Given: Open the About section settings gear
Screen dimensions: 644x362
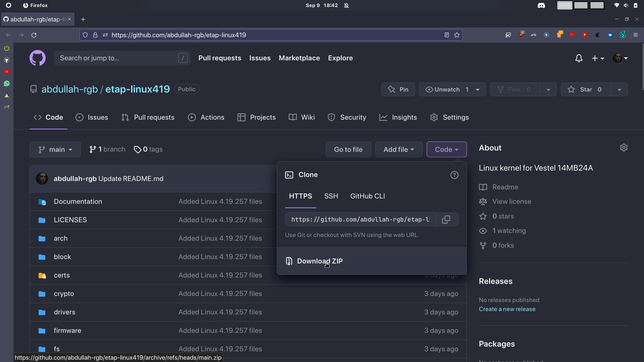Looking at the screenshot, I should (x=624, y=148).
